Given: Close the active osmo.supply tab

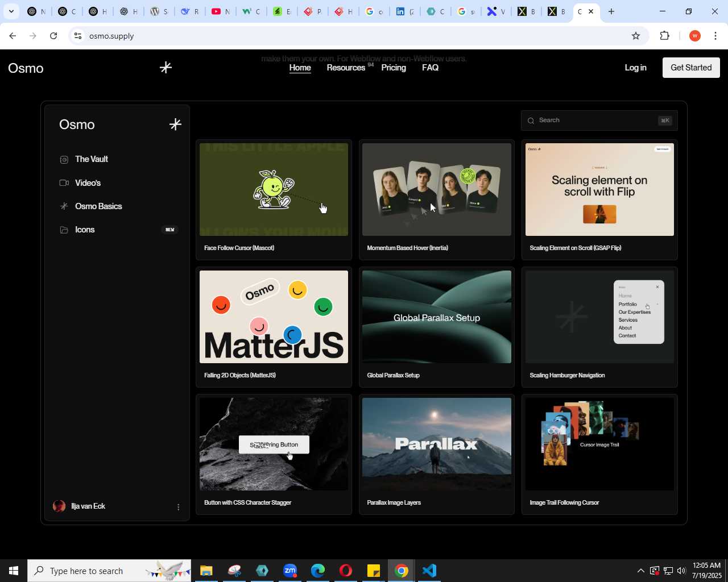Looking at the screenshot, I should (x=591, y=11).
